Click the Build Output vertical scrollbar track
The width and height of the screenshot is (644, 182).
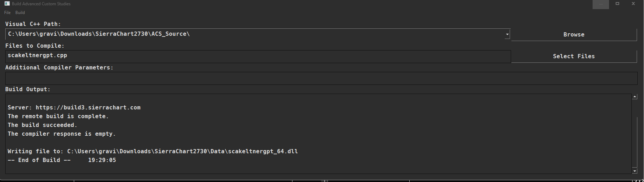635,140
